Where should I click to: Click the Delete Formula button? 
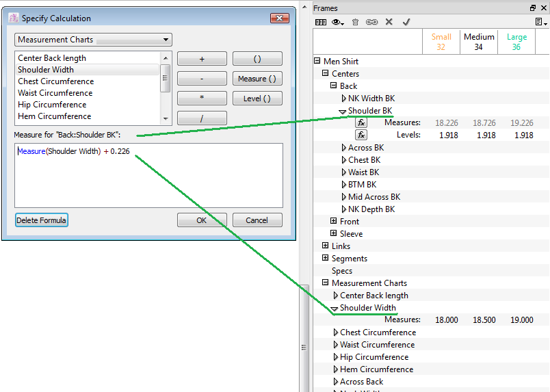pyautogui.click(x=42, y=220)
